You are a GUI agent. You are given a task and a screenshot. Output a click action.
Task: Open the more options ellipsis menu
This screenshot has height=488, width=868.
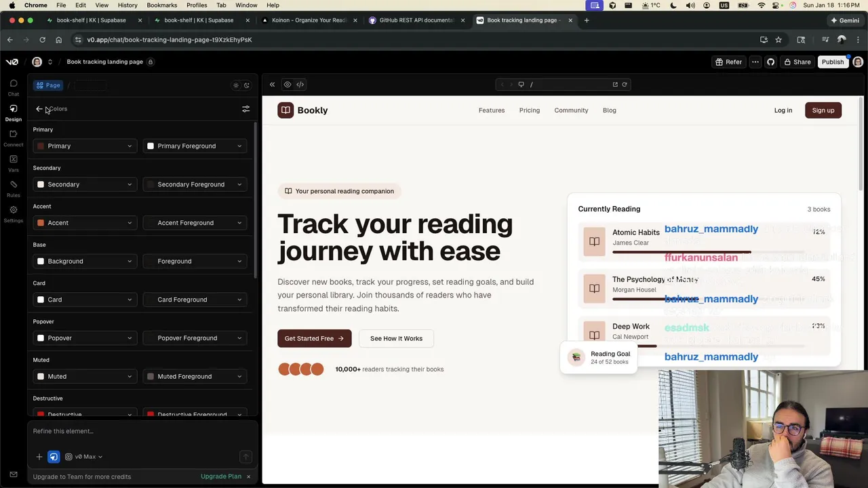point(755,62)
